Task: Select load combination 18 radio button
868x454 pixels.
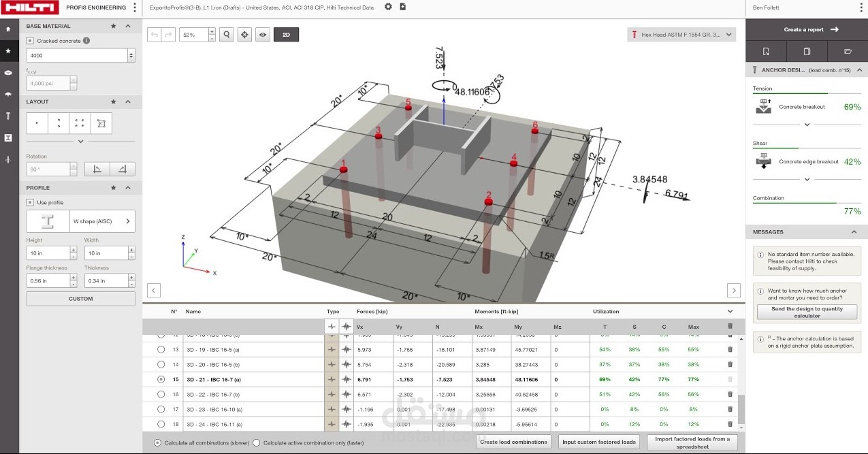Action: click(161, 424)
